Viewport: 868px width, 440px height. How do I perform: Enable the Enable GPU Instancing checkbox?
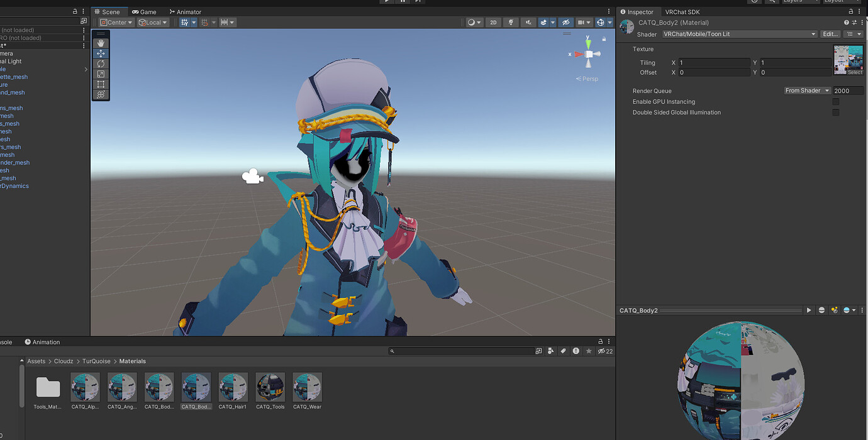[x=835, y=101]
